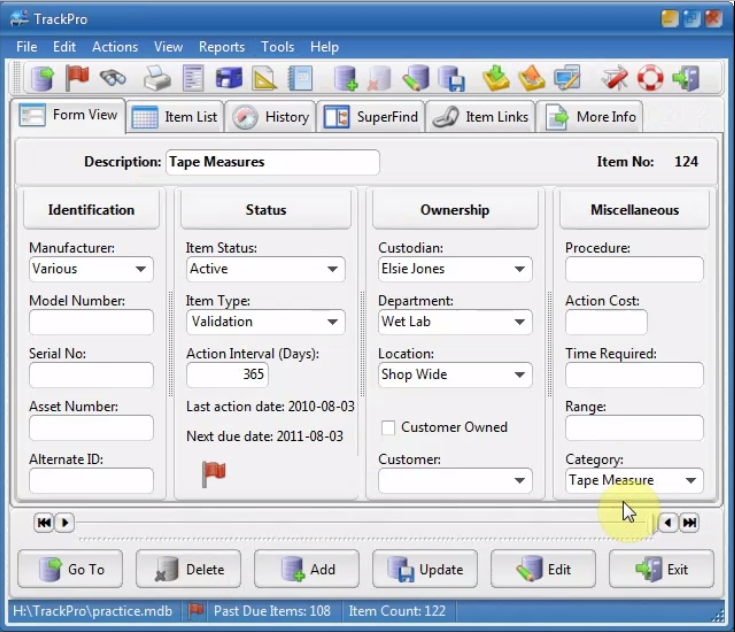Viewport: 735px width, 632px height.
Task: Go to previous record with left arrow
Action: 668,522
